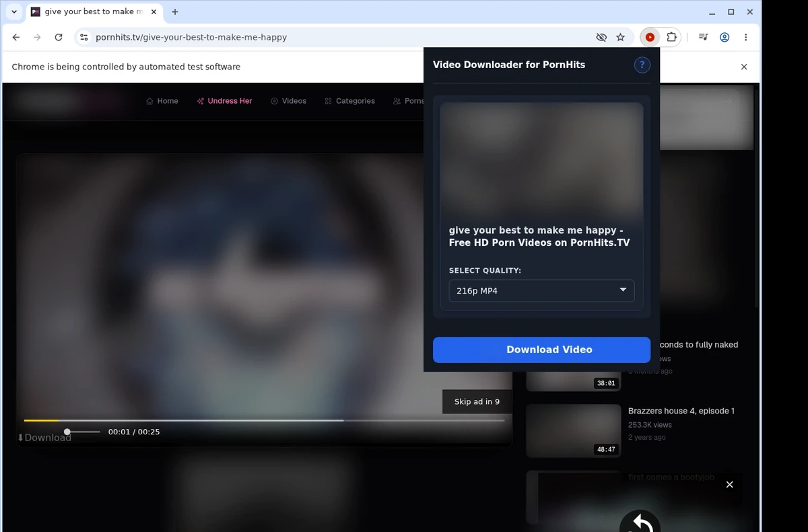Close the 'give your best' tab

[x=154, y=12]
